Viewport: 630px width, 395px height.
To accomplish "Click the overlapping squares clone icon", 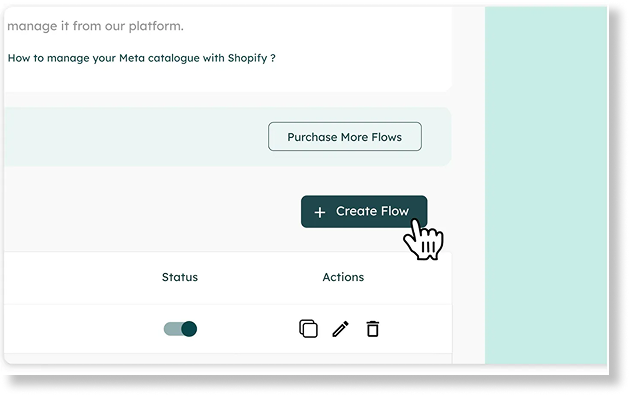I will [x=308, y=329].
